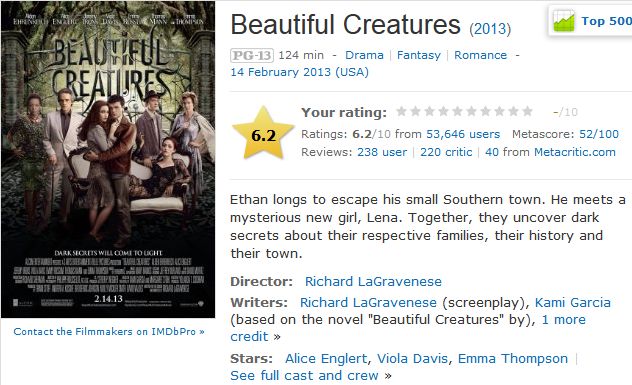Click the PG-13 certificate badge
The width and height of the screenshot is (632, 385).
coord(252,55)
